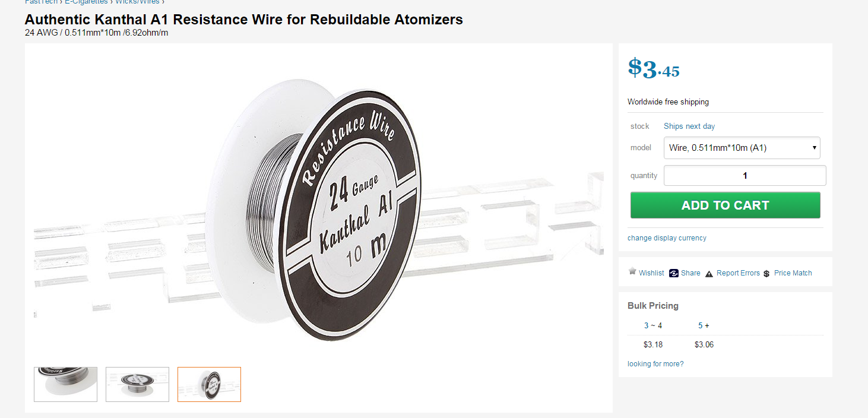Screen dimensions: 868x418
Task: Select the third highlighted product thumbnail
Action: pos(209,384)
